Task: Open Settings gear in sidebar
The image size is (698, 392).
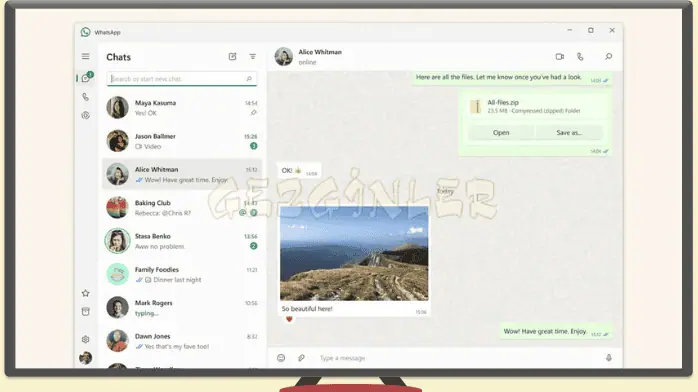Action: (x=85, y=339)
